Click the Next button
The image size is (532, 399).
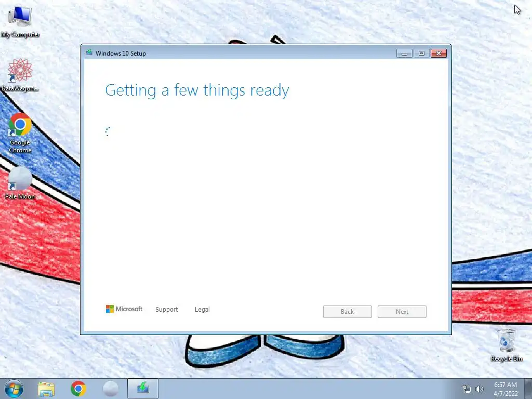(402, 312)
